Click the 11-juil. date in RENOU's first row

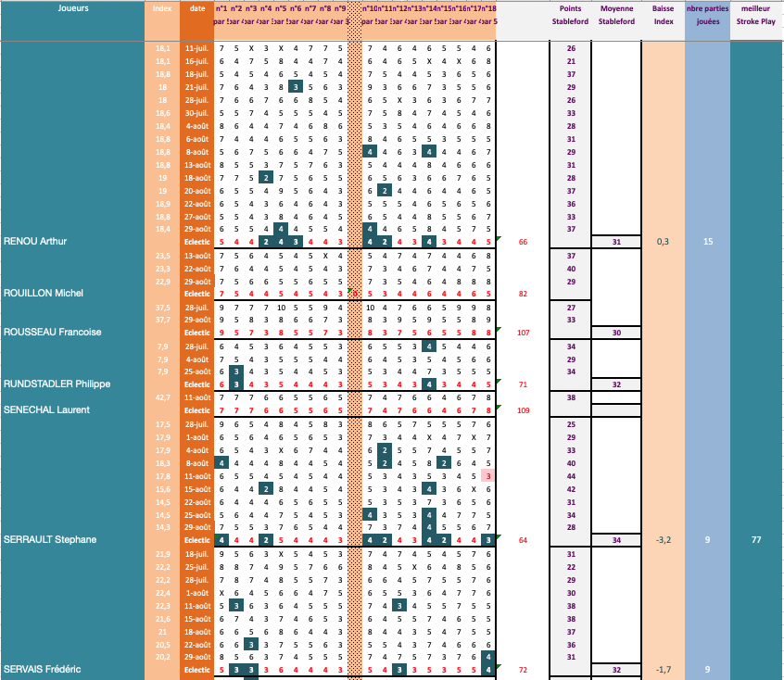click(x=197, y=48)
